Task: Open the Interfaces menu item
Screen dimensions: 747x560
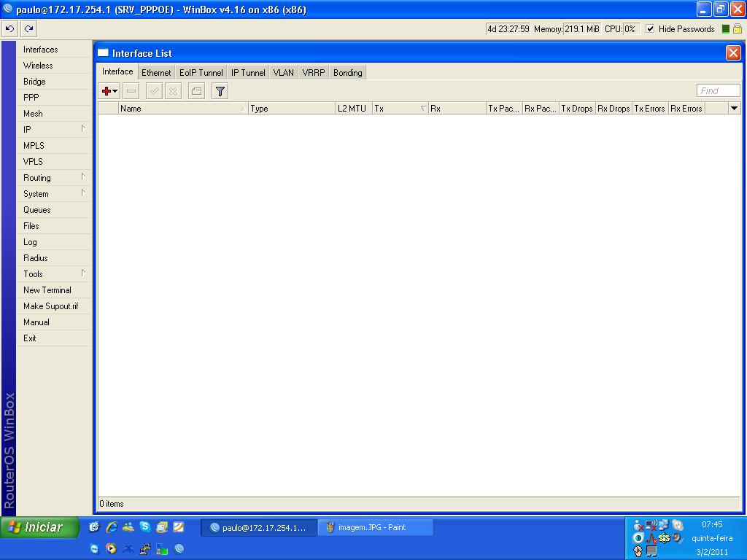Action: tap(54, 50)
